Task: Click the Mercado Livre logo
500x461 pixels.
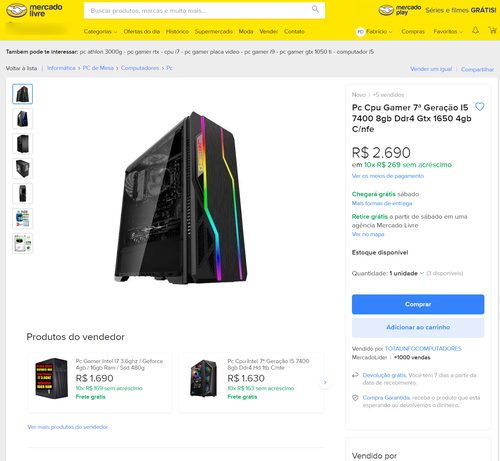Action: coord(34,10)
